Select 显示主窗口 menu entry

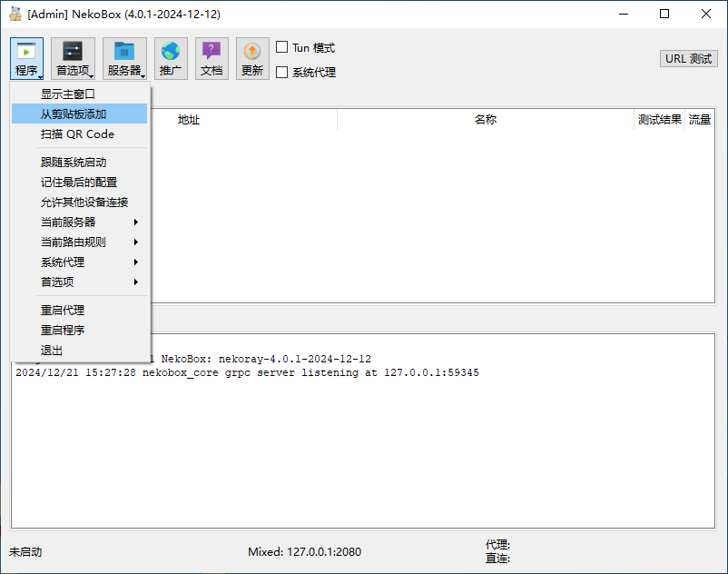pos(79,94)
